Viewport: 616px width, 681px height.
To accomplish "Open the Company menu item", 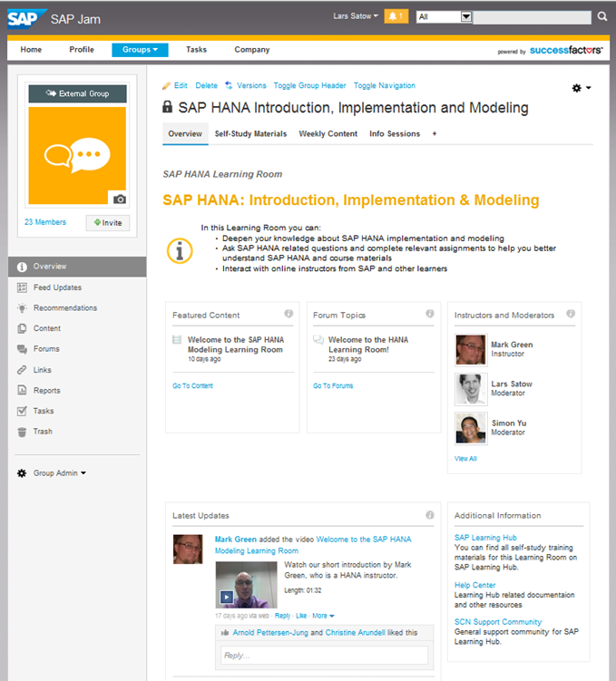I will point(252,50).
